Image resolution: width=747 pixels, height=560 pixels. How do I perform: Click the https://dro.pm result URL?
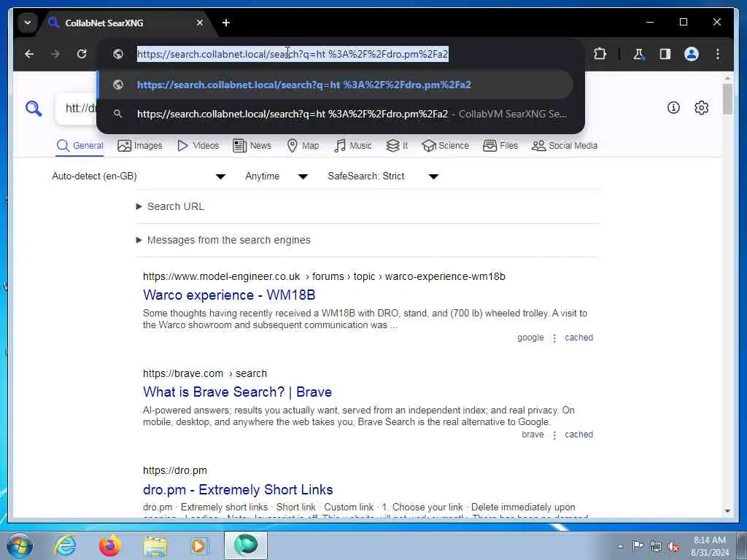pos(175,471)
